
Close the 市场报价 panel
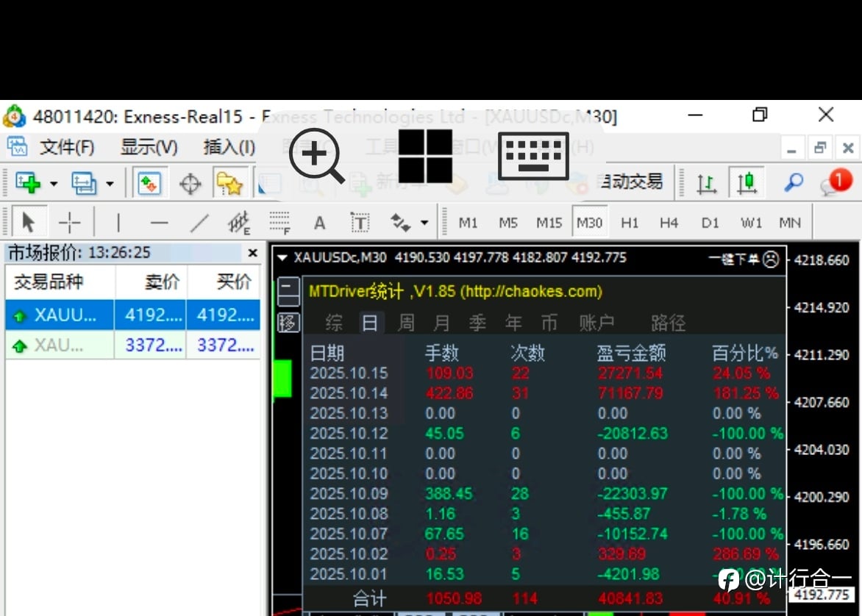click(x=252, y=253)
